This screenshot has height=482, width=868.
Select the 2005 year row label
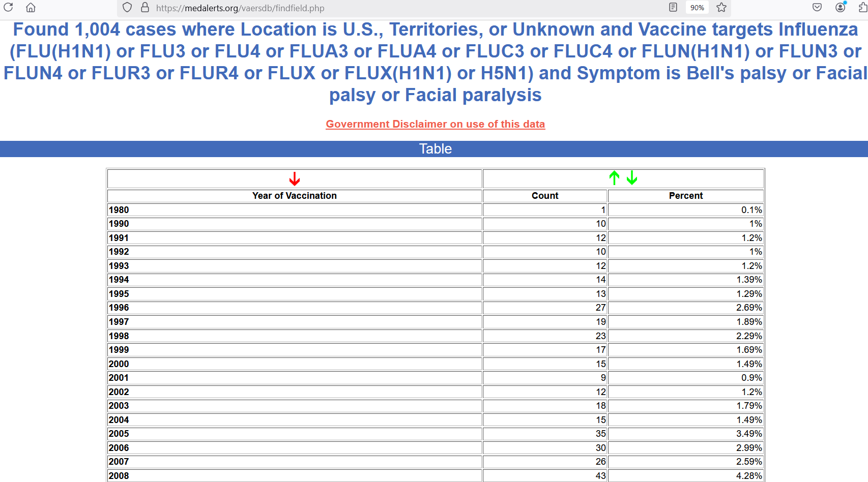119,434
